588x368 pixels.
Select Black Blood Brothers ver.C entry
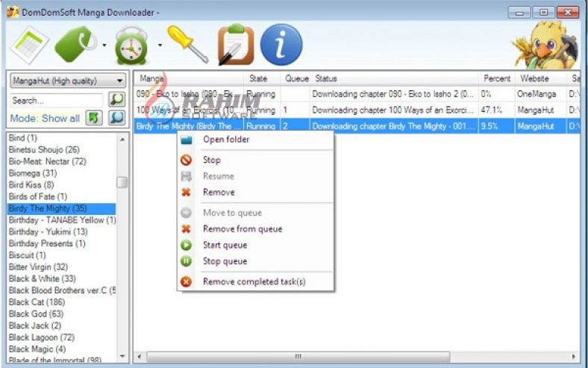click(61, 290)
